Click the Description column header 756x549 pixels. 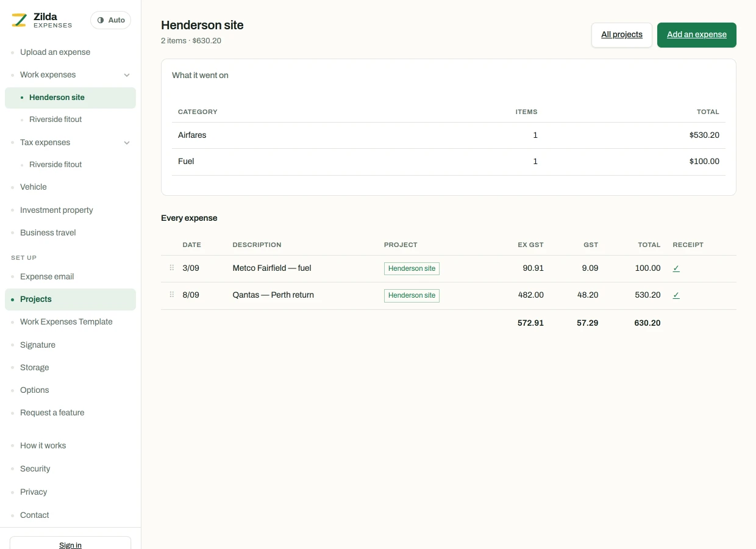coord(257,245)
